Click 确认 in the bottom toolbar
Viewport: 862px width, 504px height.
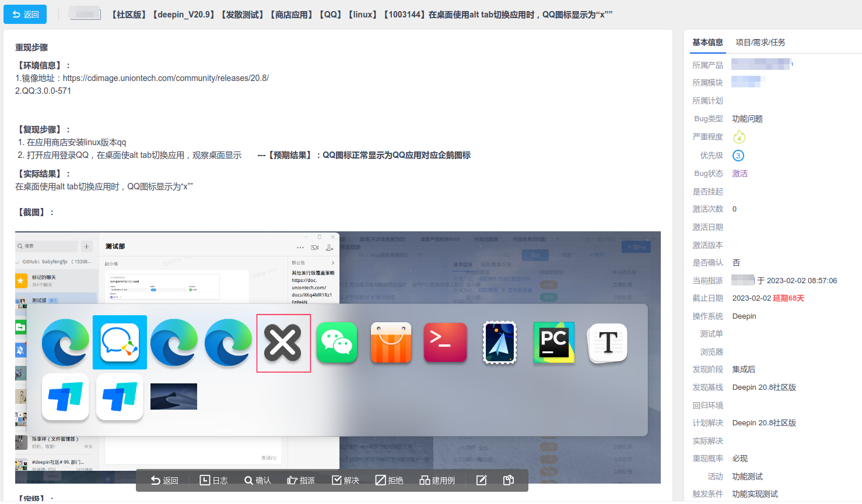pos(258,480)
